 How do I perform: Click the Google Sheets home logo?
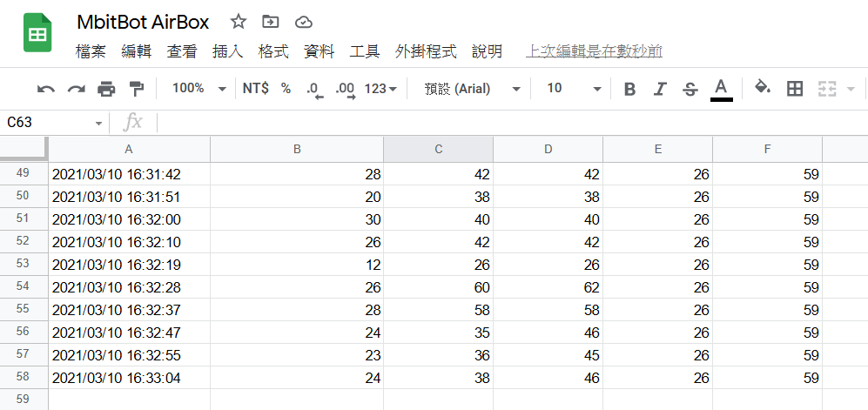pos(37,34)
